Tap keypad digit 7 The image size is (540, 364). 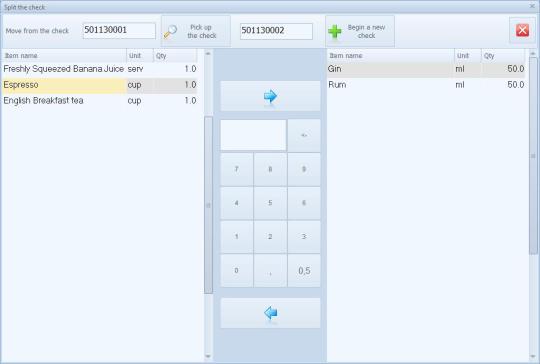tap(237, 169)
